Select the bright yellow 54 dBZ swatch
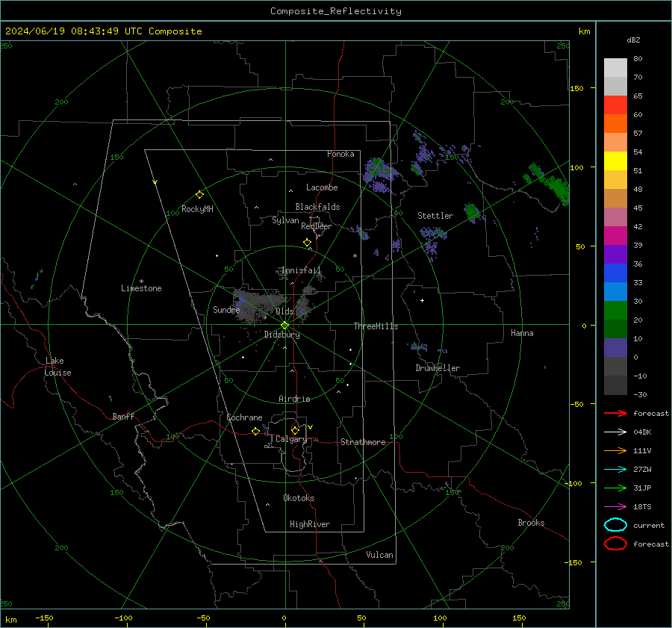The height and width of the screenshot is (628, 672). pyautogui.click(x=615, y=161)
